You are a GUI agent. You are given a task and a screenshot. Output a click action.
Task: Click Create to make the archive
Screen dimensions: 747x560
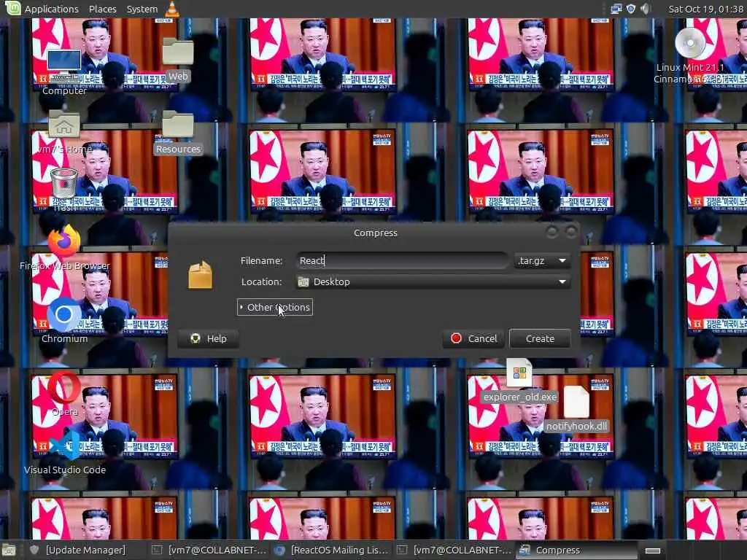click(x=540, y=338)
